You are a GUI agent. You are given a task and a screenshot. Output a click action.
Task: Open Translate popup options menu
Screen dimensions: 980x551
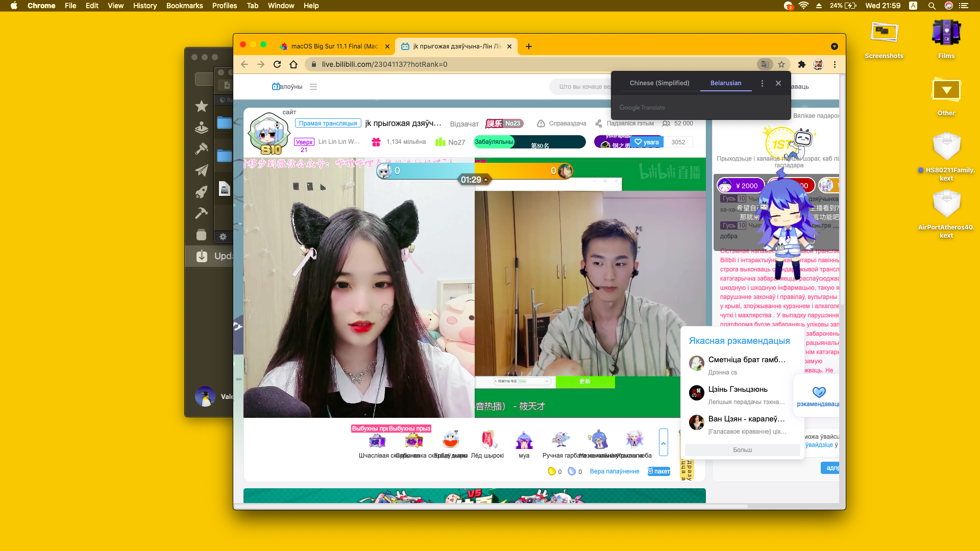point(763,83)
